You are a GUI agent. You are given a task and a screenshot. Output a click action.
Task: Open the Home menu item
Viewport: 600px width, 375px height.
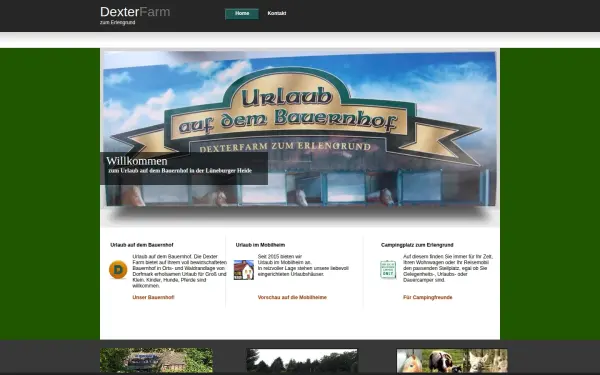[242, 14]
